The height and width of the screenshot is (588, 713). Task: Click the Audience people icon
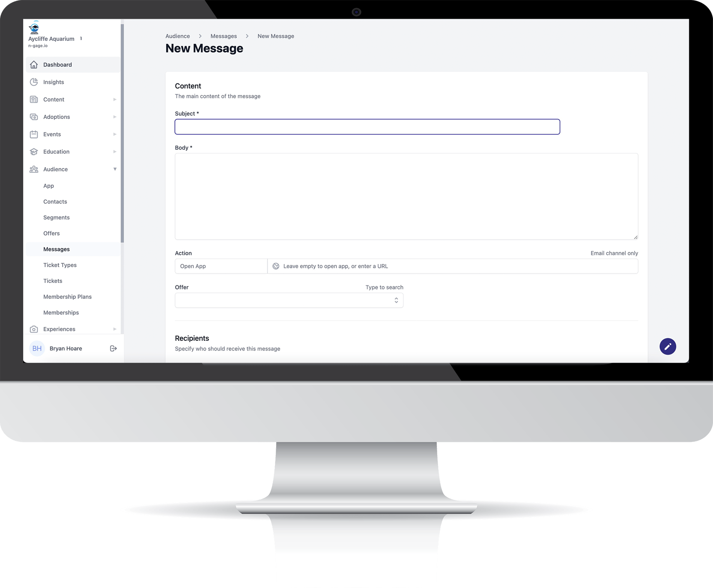coord(34,169)
